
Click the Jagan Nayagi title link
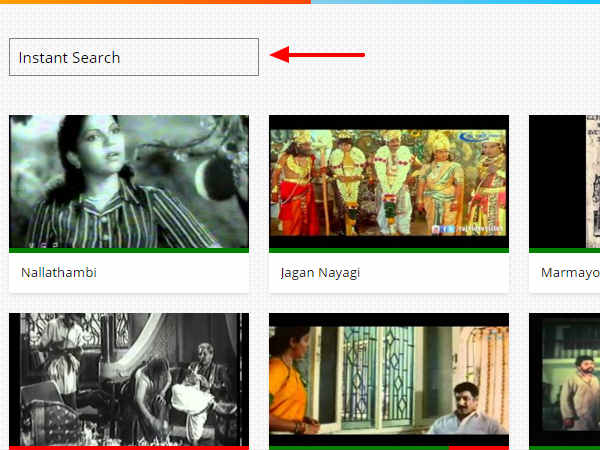320,272
